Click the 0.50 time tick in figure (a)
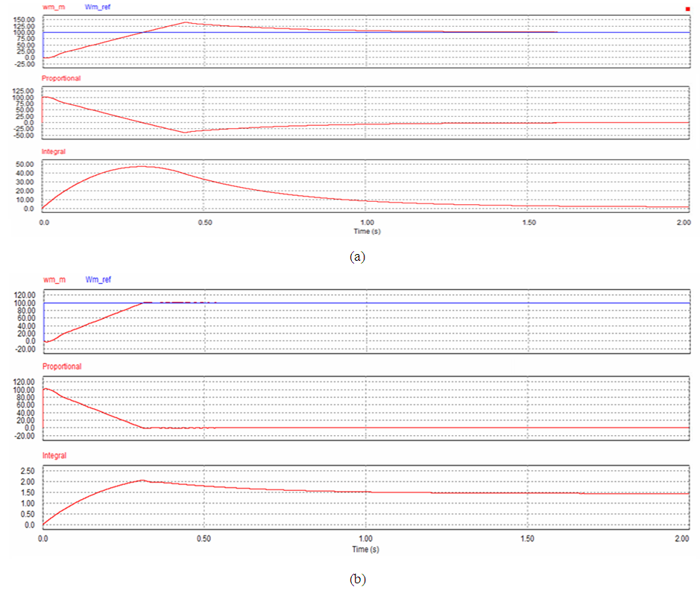The image size is (700, 593). [204, 223]
